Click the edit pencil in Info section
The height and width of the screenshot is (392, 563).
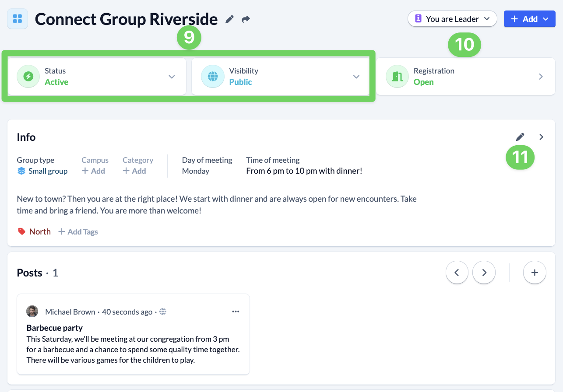click(x=520, y=137)
